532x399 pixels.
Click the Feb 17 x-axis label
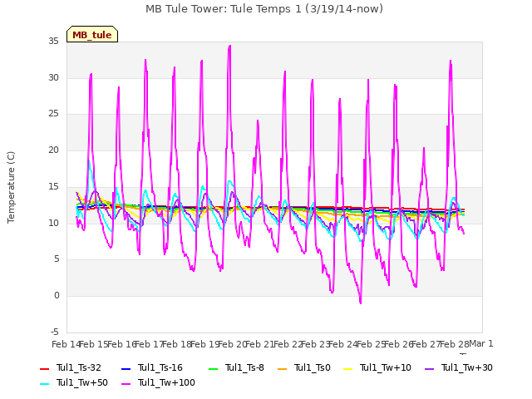(x=150, y=344)
